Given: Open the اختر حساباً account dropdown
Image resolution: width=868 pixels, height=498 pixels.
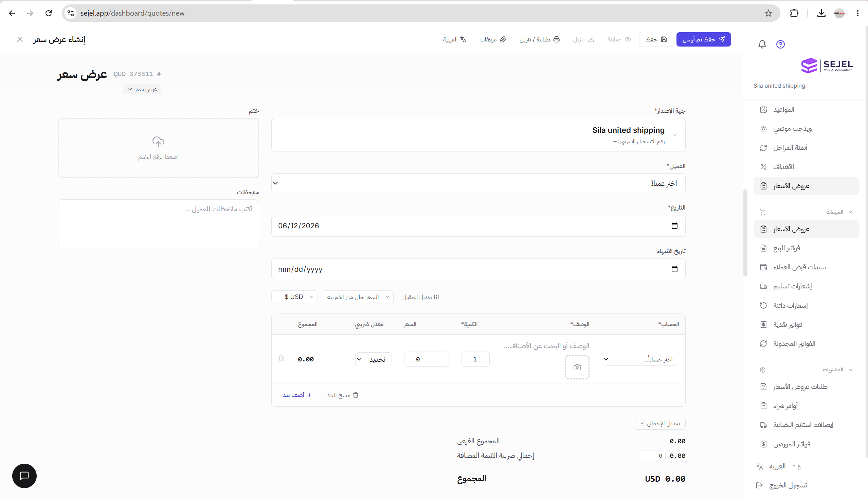Looking at the screenshot, I should click(640, 359).
